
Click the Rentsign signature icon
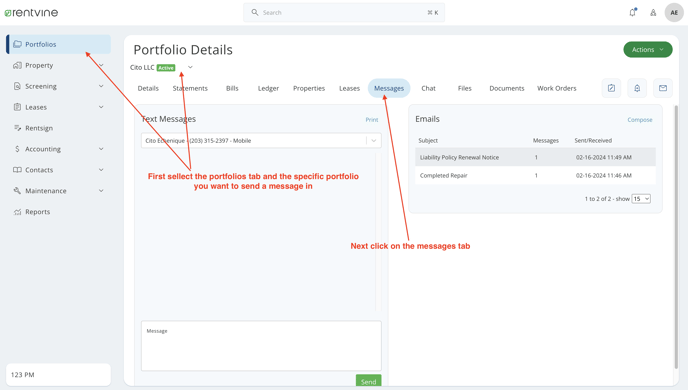(x=17, y=128)
